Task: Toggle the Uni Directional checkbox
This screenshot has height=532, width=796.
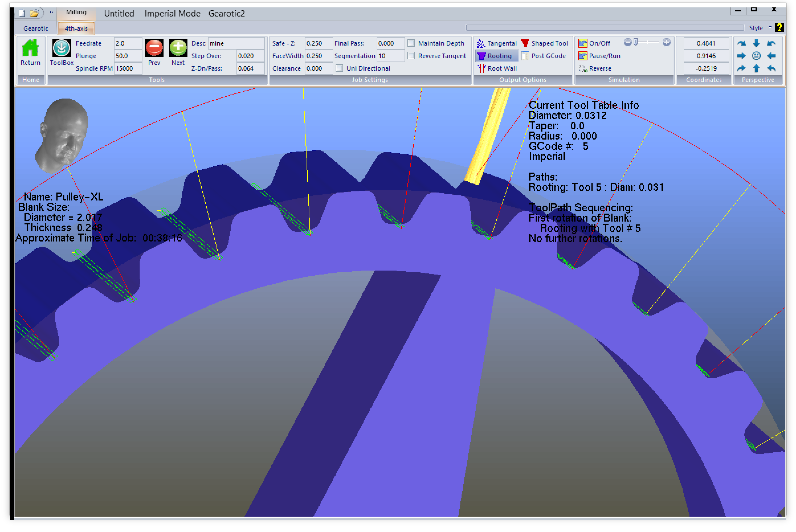Action: 339,69
